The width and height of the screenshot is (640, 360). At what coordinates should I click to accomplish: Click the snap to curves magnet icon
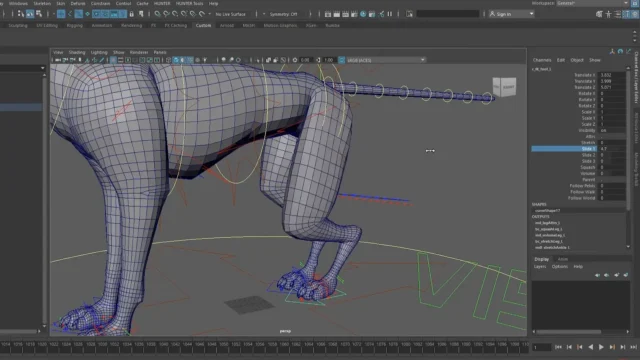coord(166,14)
